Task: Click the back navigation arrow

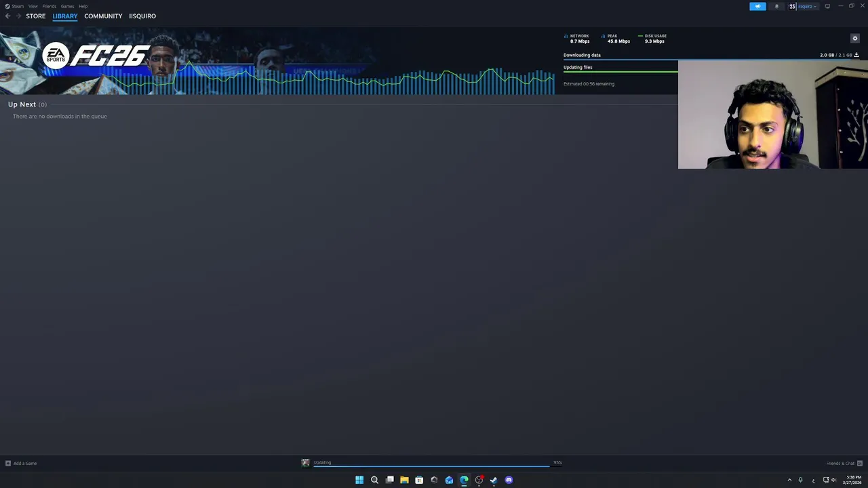Action: point(7,16)
